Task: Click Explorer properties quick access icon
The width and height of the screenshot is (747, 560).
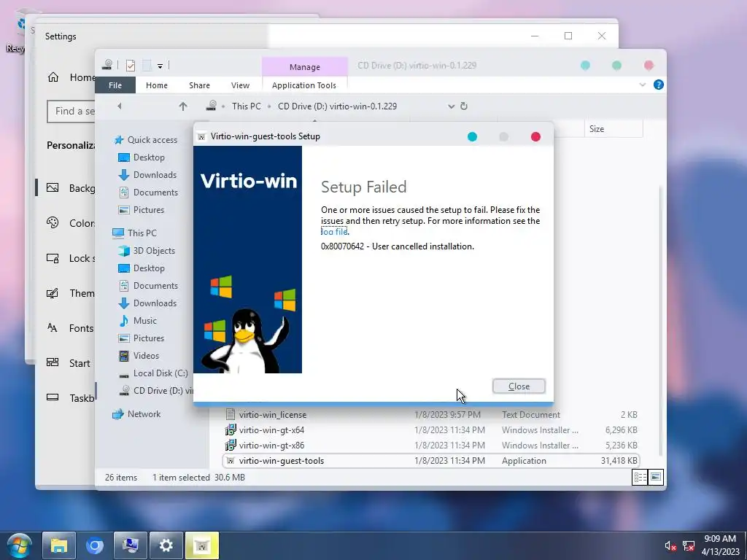Action: pos(131,66)
